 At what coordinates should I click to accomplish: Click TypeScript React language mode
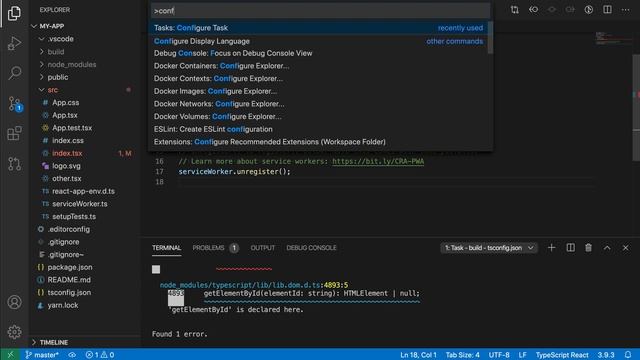pos(562,355)
